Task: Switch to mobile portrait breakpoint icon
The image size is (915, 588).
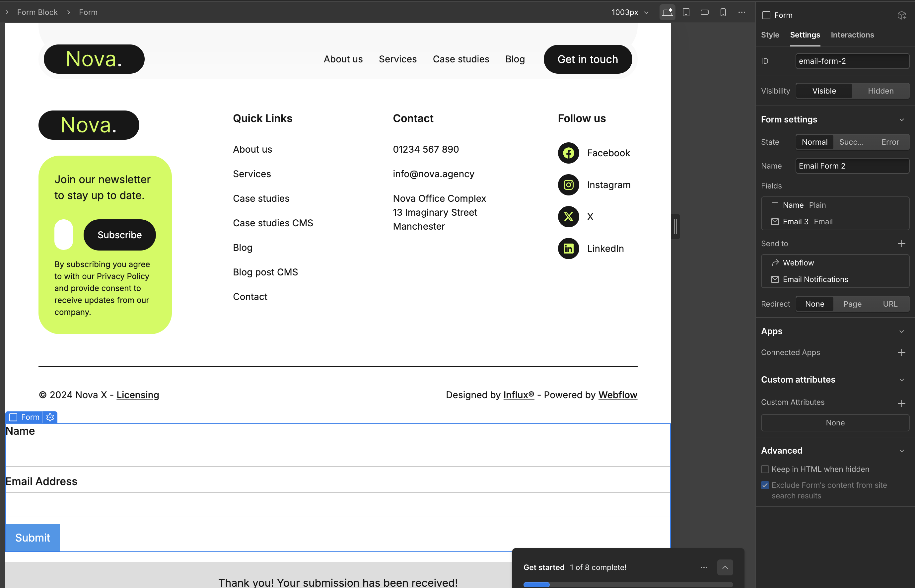Action: point(723,12)
